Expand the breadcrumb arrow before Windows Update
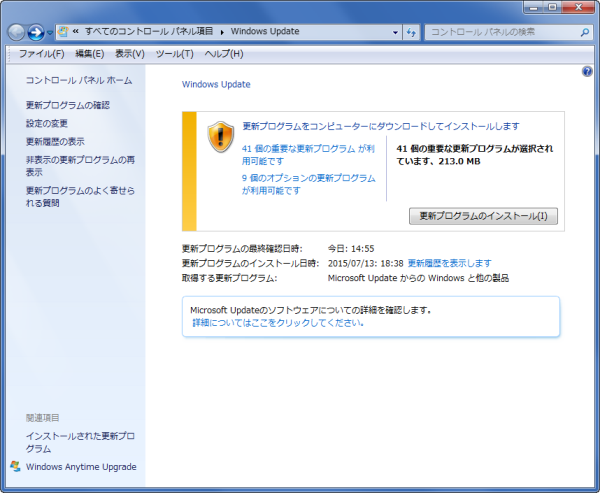This screenshot has width=600, height=493. (x=222, y=32)
